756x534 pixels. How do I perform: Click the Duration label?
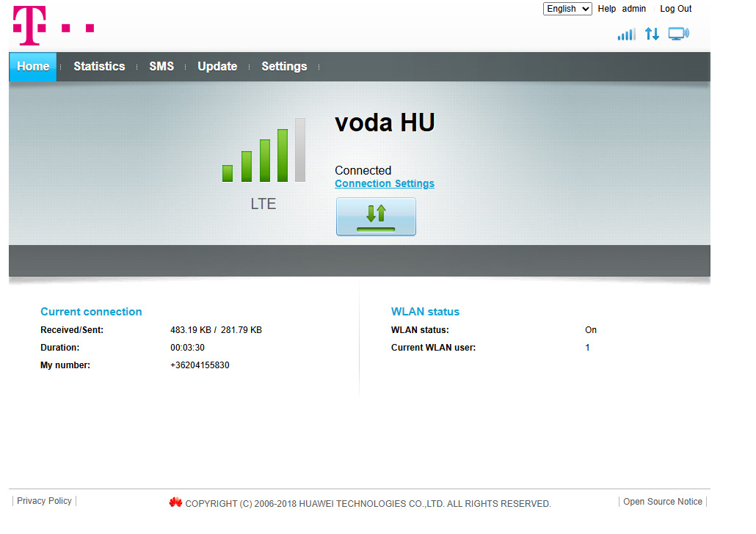tap(59, 348)
